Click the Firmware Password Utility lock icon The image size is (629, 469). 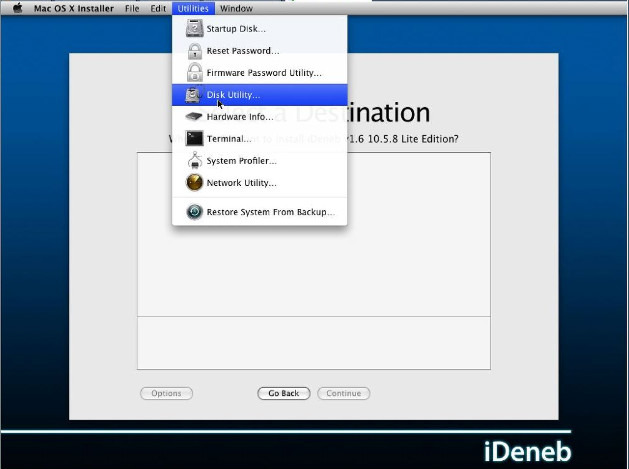coord(195,73)
